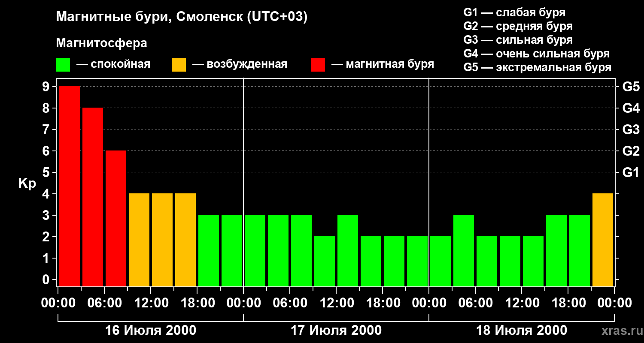644x343 pixels.
Task: Click the 'G3' label on the right axis
Action: tap(631, 129)
